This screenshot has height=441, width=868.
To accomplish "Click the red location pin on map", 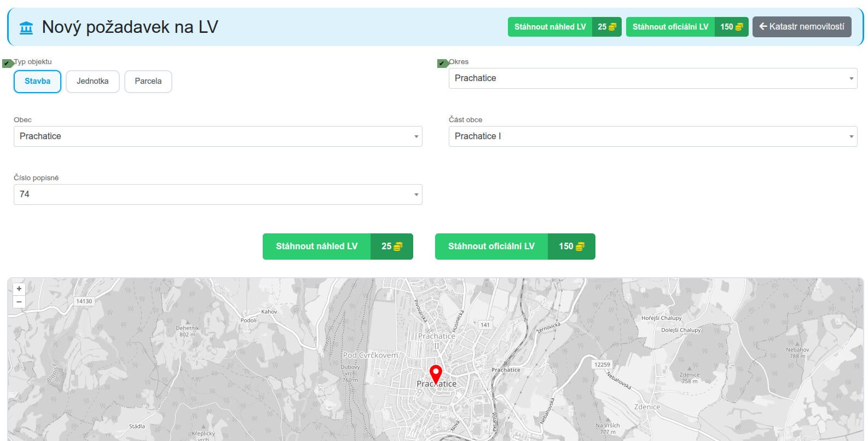I will (436, 374).
